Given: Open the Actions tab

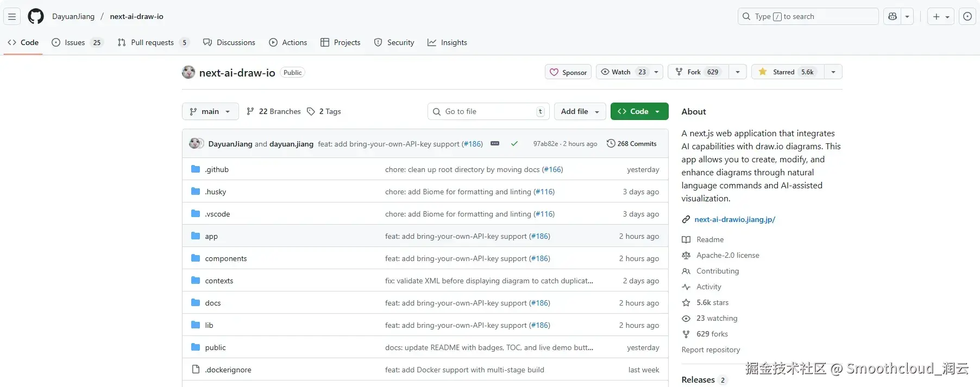Looking at the screenshot, I should (288, 42).
